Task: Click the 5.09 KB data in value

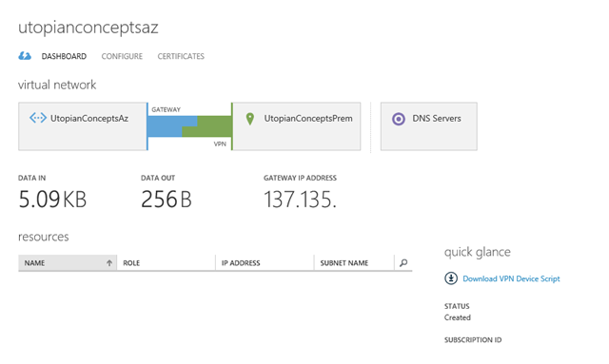Action: pyautogui.click(x=52, y=200)
